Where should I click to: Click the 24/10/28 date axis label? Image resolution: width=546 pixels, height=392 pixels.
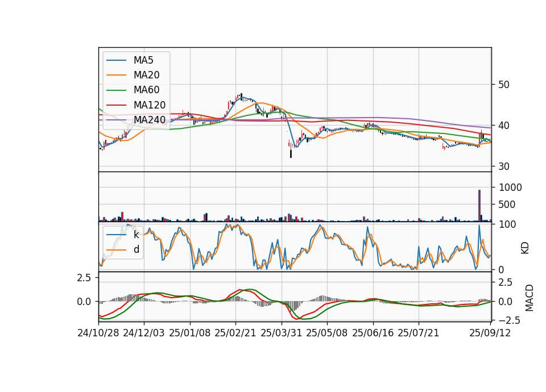tap(98, 333)
